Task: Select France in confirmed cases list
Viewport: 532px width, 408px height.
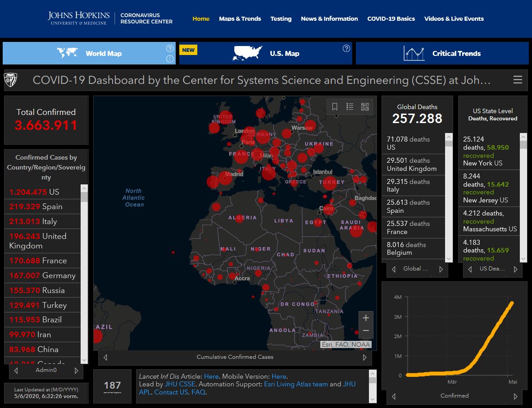Action: click(42, 261)
